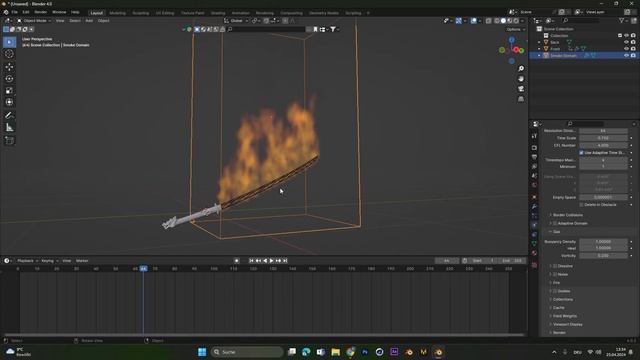640x360 pixels.
Task: Open the Scene properties tab
Action: tap(534, 176)
